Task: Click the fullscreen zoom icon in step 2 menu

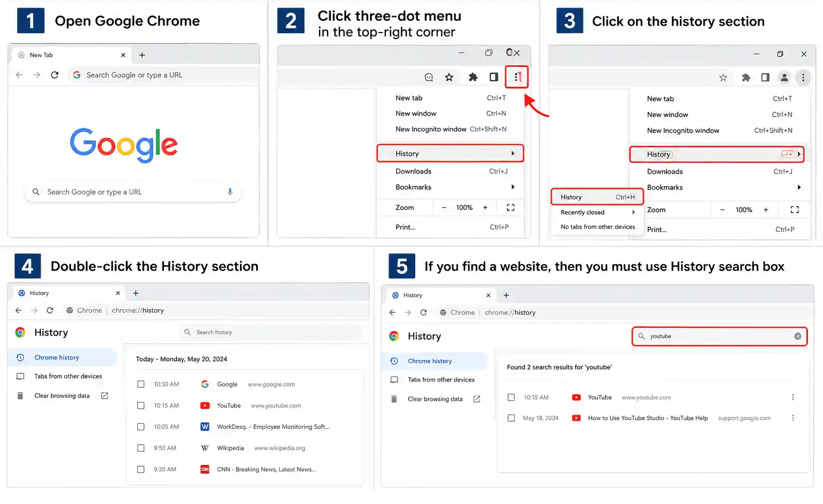Action: click(511, 208)
